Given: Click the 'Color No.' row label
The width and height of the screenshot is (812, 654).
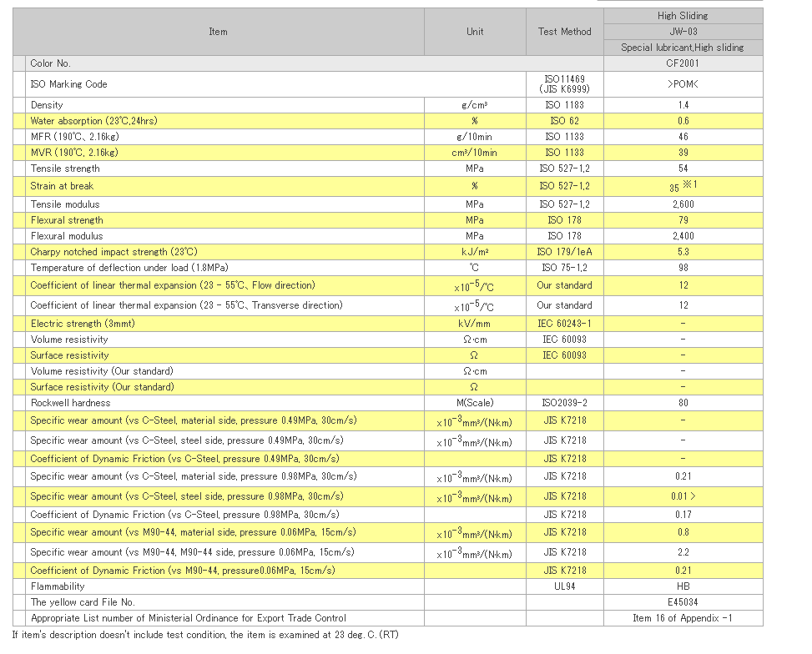Looking at the screenshot, I should coord(51,63).
